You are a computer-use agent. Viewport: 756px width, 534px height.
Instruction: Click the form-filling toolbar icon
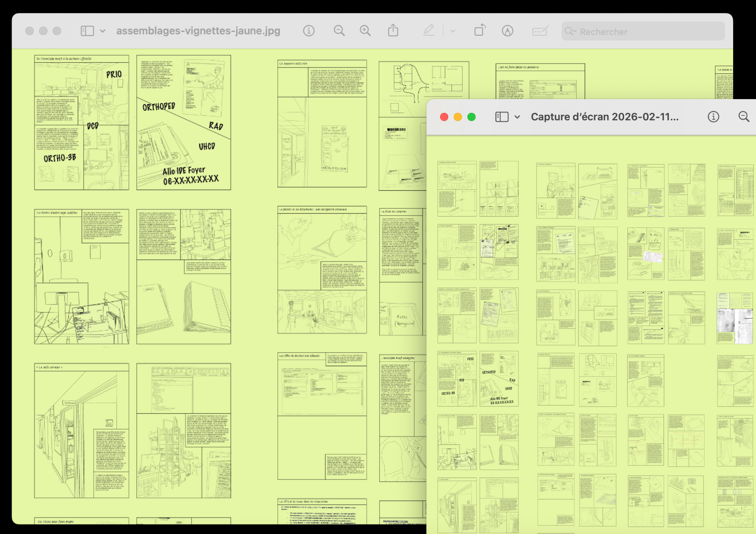(540, 31)
